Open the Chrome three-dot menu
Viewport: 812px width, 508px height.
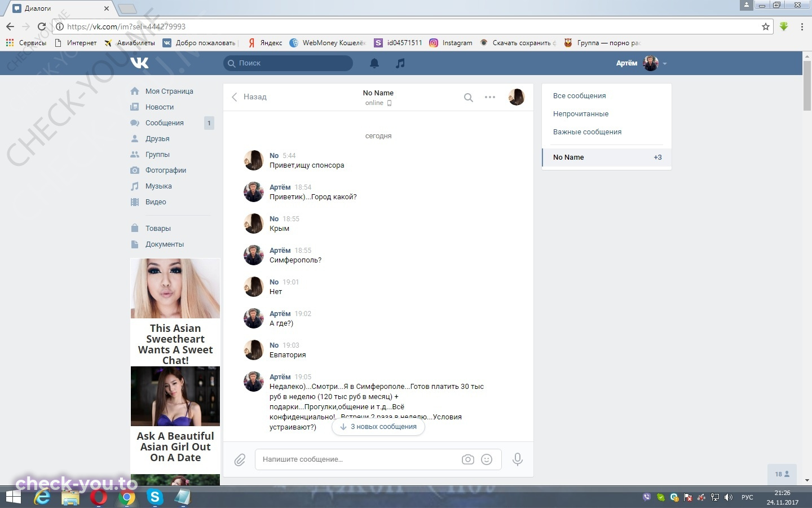[x=802, y=27]
